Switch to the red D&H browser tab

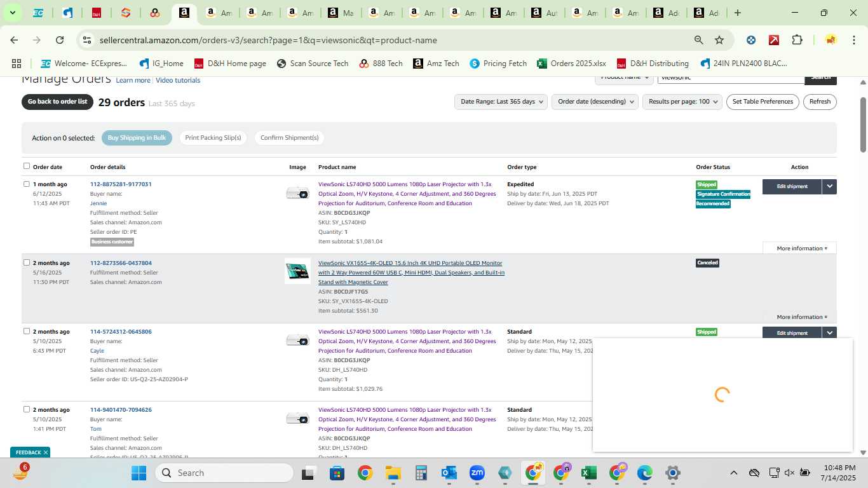97,13
